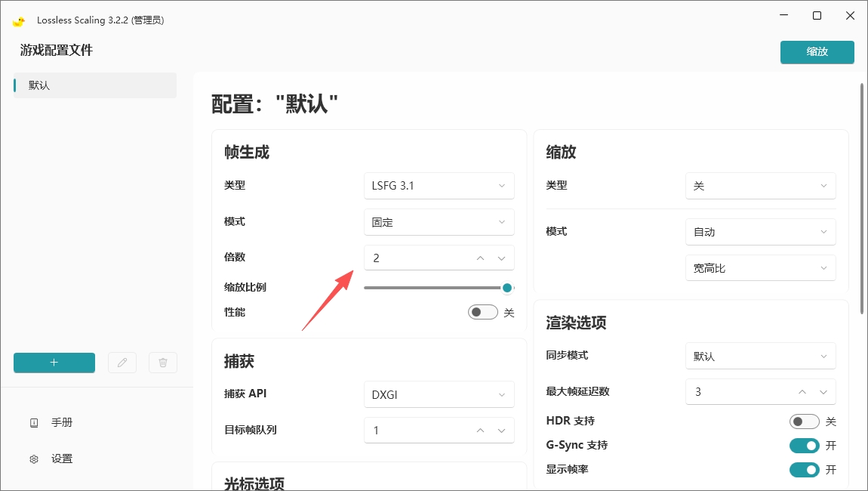This screenshot has width=868, height=491.
Task: Maximize the Lossless Scaling window
Action: 817,16
